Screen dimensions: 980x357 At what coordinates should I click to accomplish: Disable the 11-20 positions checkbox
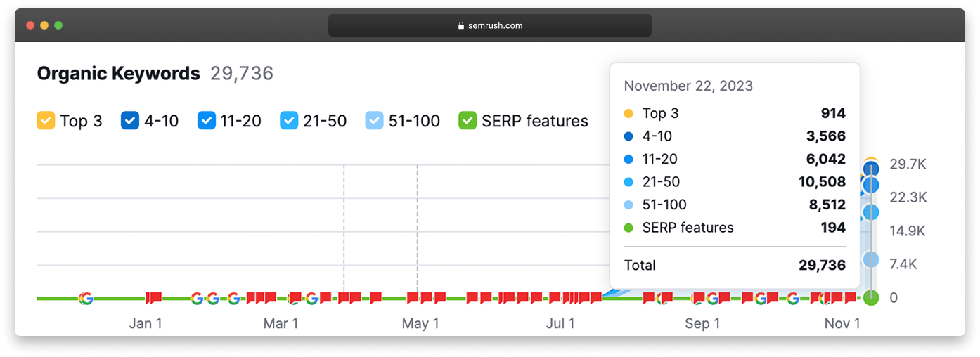click(206, 121)
